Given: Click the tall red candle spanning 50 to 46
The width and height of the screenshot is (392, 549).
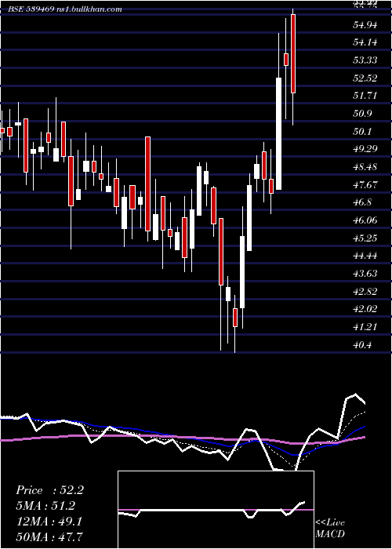Looking at the screenshot, I should click(147, 184).
